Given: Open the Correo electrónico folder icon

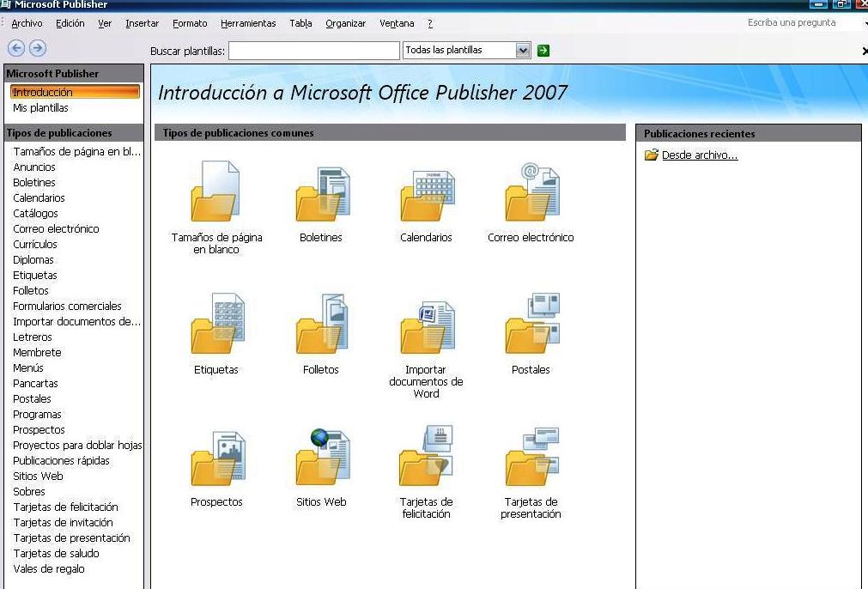Looking at the screenshot, I should 532,191.
